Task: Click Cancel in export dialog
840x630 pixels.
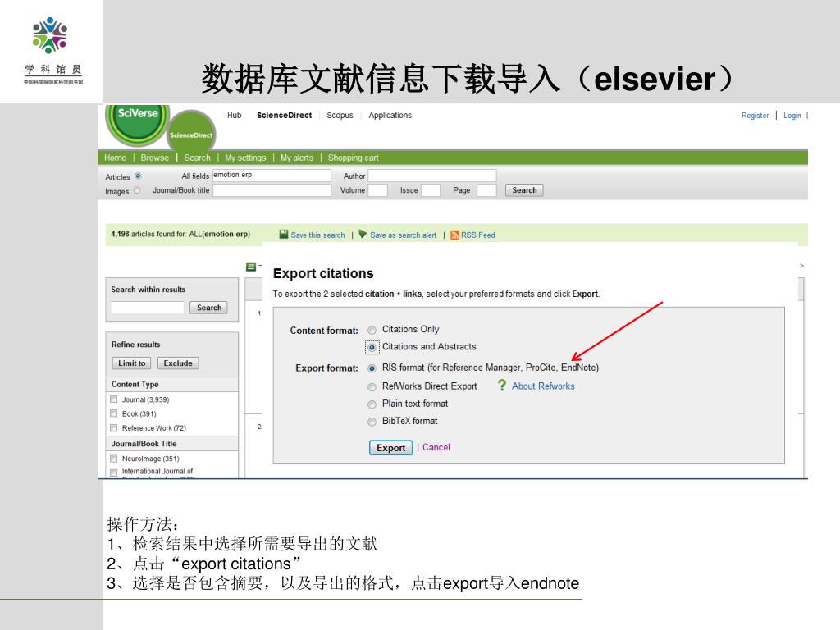Action: point(436,447)
